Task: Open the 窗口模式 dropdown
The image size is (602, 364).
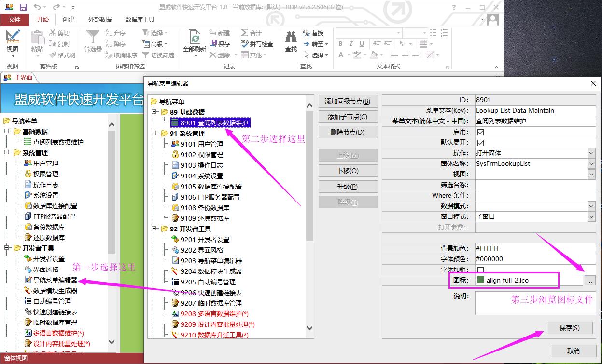Action: 592,216
